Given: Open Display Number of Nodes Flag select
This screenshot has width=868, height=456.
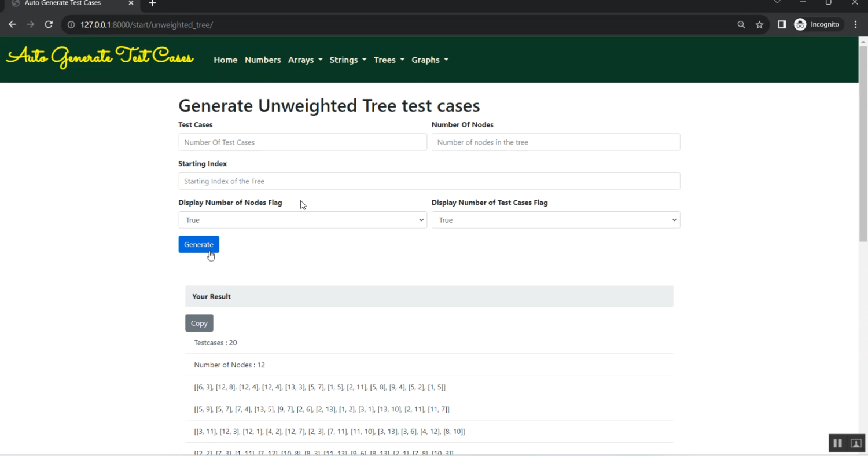Looking at the screenshot, I should coord(302,220).
